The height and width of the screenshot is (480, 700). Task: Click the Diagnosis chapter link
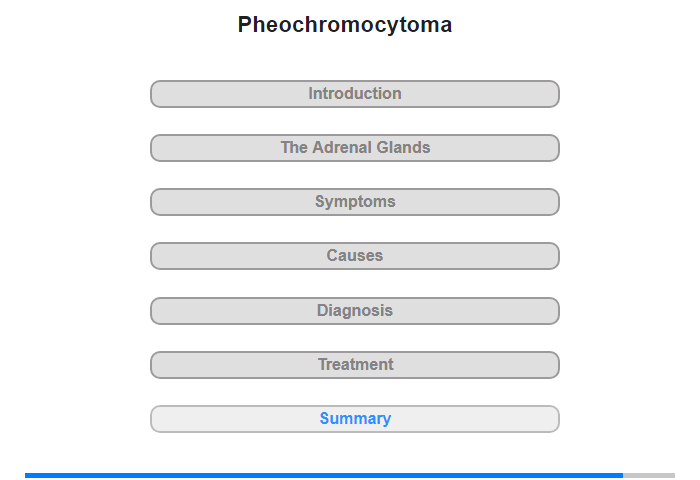click(354, 311)
